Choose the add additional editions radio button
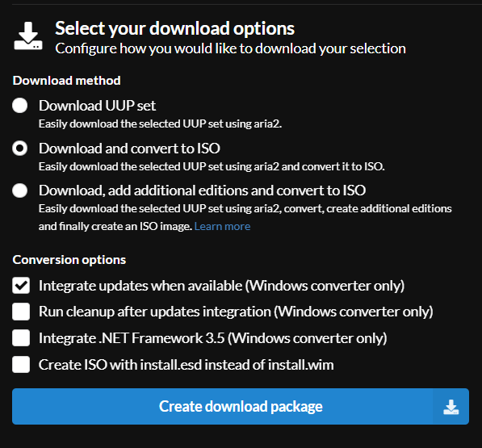This screenshot has height=448, width=482. click(x=20, y=191)
